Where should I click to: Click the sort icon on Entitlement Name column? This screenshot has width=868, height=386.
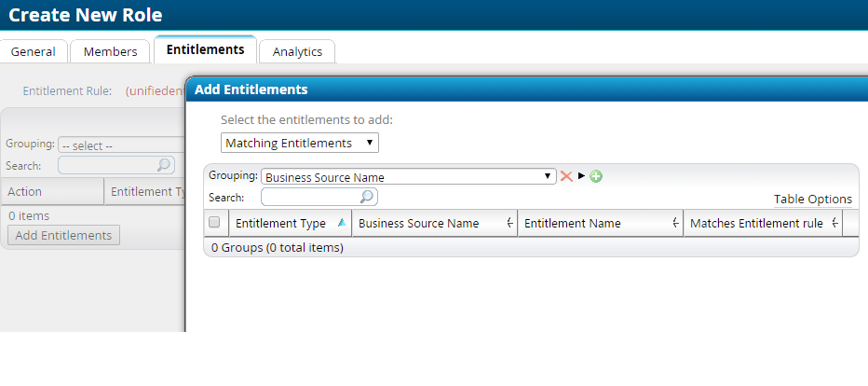[675, 223]
